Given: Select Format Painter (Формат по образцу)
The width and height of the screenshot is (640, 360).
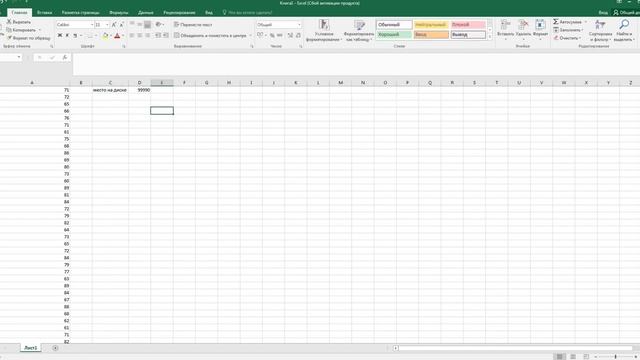Looking at the screenshot, I should click(x=29, y=38).
